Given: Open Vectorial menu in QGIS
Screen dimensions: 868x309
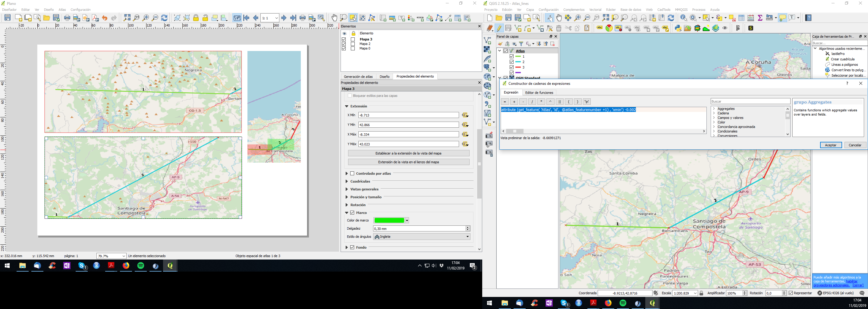Looking at the screenshot, I should (596, 10).
